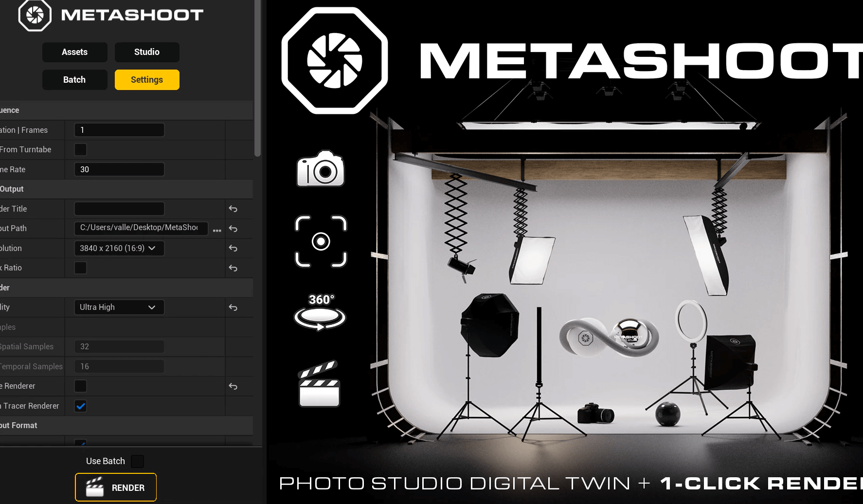Click the Output section header
The image size is (863, 504).
(126, 189)
